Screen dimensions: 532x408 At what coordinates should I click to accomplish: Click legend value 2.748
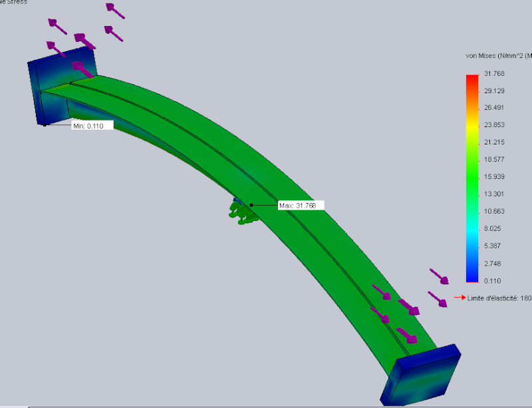tap(492, 264)
